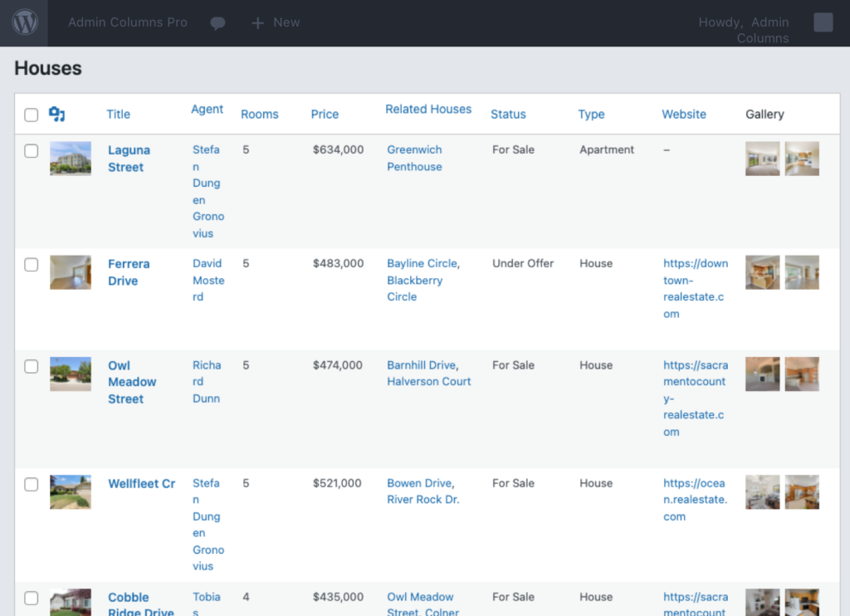This screenshot has width=850, height=616.
Task: Open Laguna Street featured image thumbnail
Action: point(71,159)
